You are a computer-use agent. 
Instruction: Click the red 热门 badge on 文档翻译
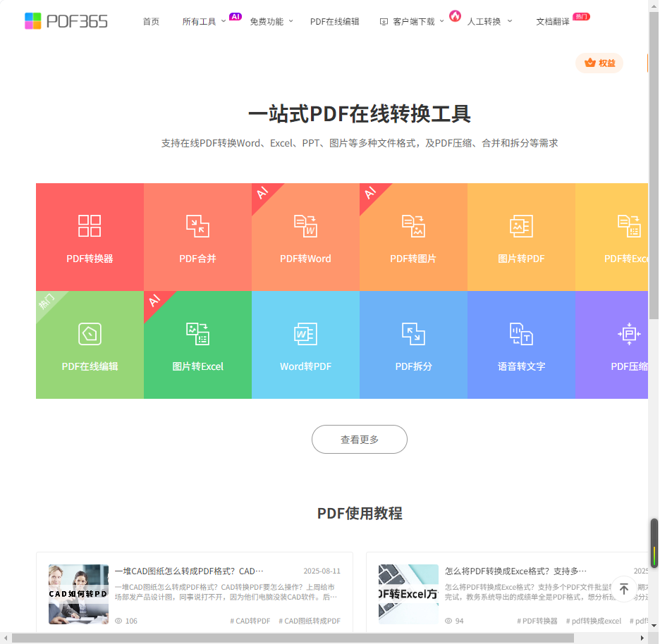click(581, 16)
